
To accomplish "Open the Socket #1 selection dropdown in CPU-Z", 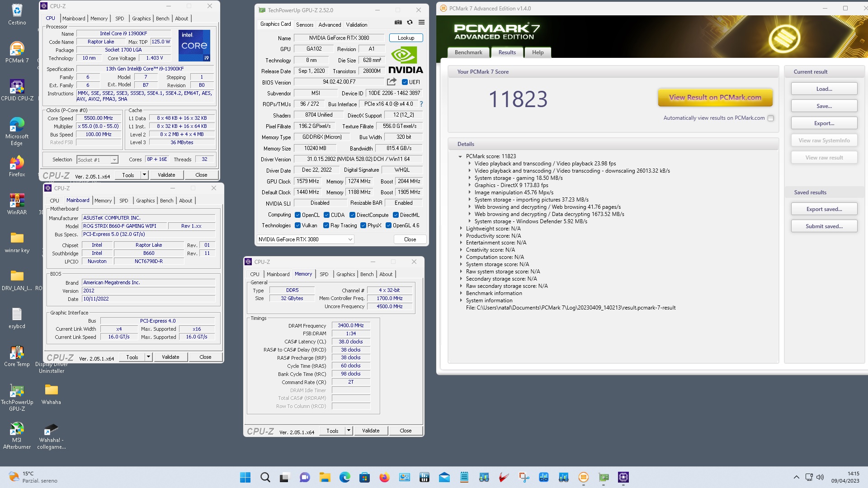I will click(x=97, y=160).
